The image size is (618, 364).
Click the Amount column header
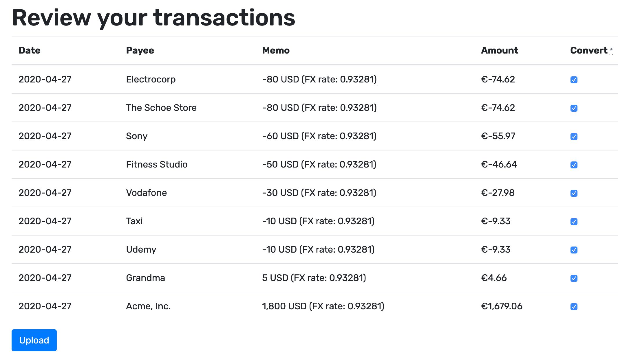(500, 50)
